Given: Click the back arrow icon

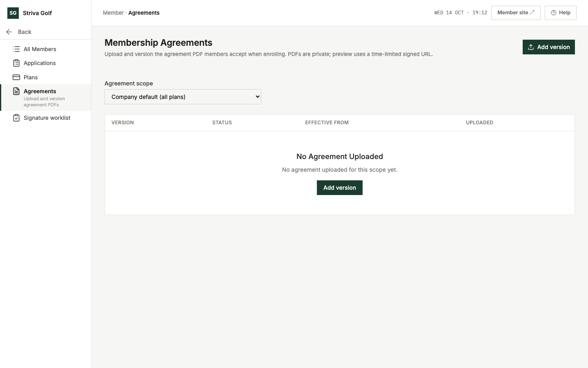Looking at the screenshot, I should 9,32.
